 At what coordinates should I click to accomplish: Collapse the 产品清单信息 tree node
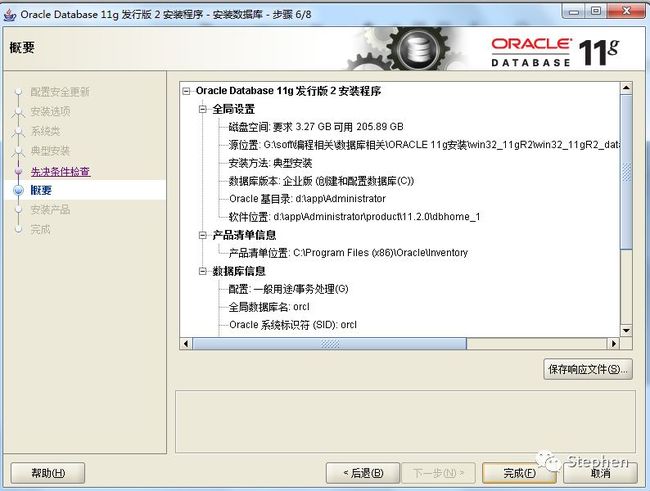[203, 235]
